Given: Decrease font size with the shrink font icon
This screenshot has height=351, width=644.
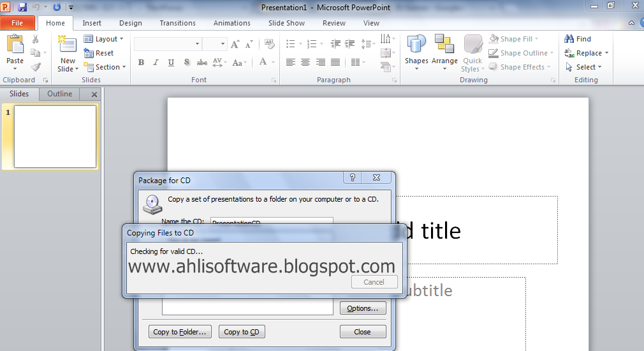Looking at the screenshot, I should tap(249, 44).
